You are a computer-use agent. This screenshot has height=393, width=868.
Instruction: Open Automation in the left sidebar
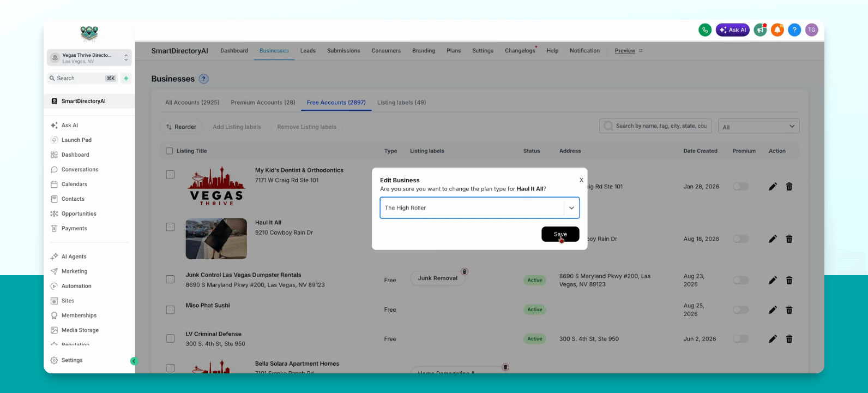[76, 286]
